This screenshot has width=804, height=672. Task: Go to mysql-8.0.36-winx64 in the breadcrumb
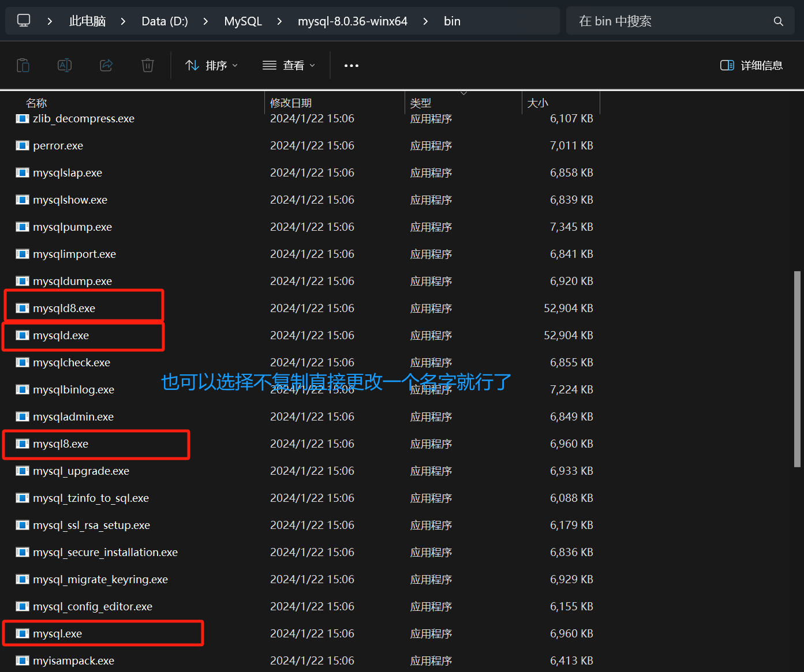(353, 21)
